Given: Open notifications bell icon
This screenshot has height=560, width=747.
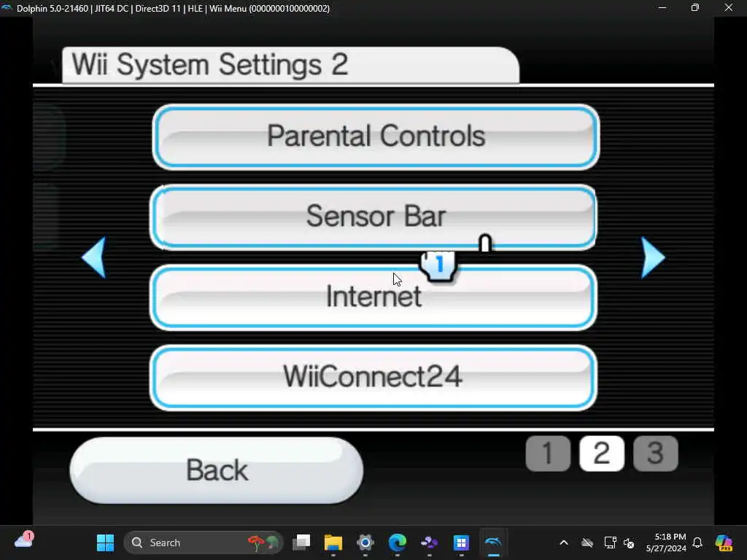Looking at the screenshot, I should pyautogui.click(x=697, y=542).
